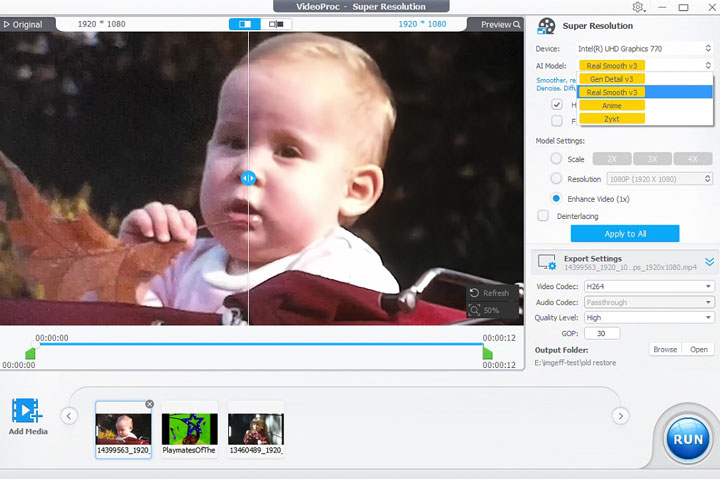This screenshot has height=479, width=720.
Task: Open the Audio Codec Passthrough dropdown
Action: tap(649, 302)
